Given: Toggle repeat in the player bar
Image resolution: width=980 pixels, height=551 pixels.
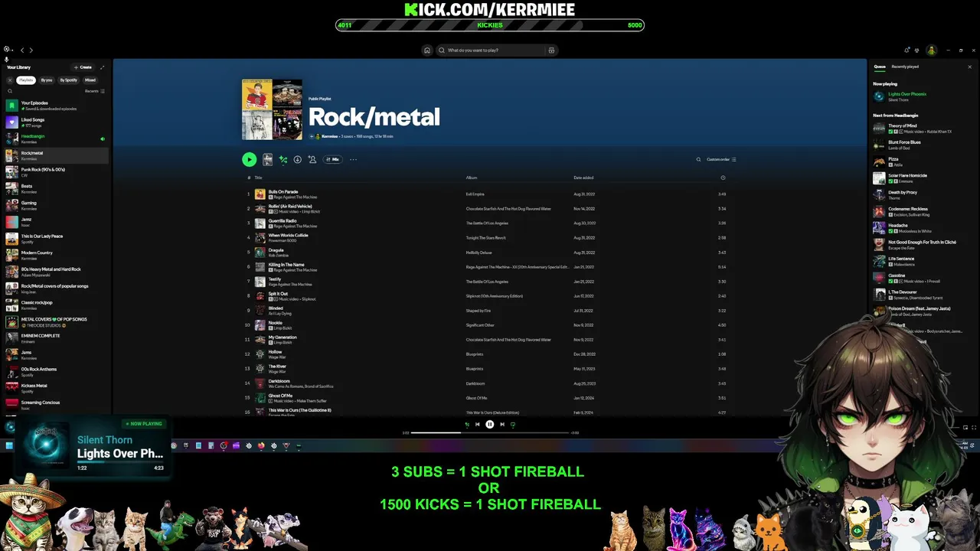Looking at the screenshot, I should tap(513, 425).
